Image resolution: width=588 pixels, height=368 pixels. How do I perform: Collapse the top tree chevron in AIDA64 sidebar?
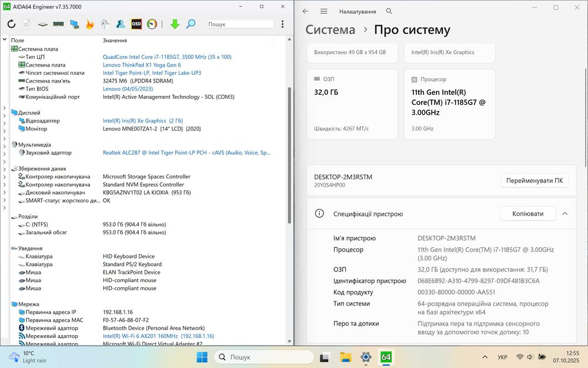5,39
